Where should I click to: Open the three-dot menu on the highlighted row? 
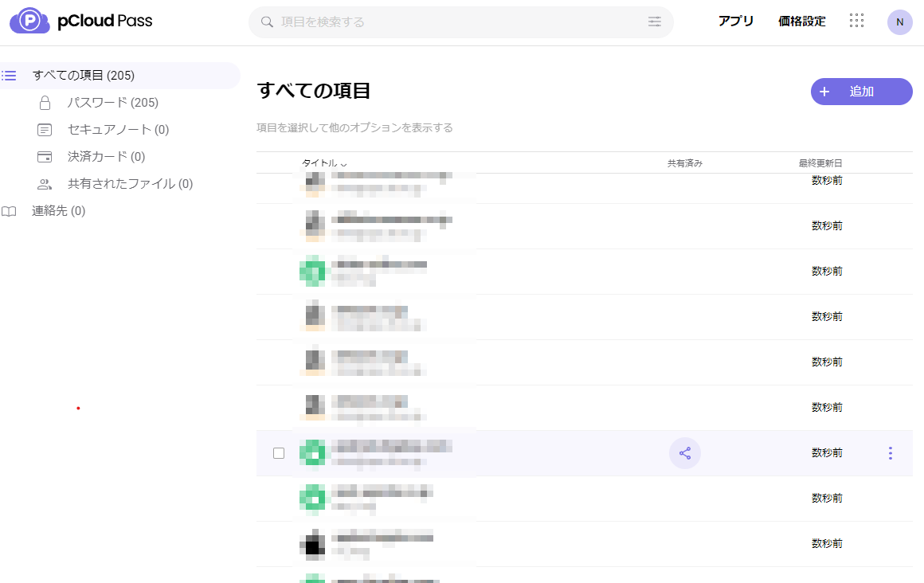coord(891,453)
